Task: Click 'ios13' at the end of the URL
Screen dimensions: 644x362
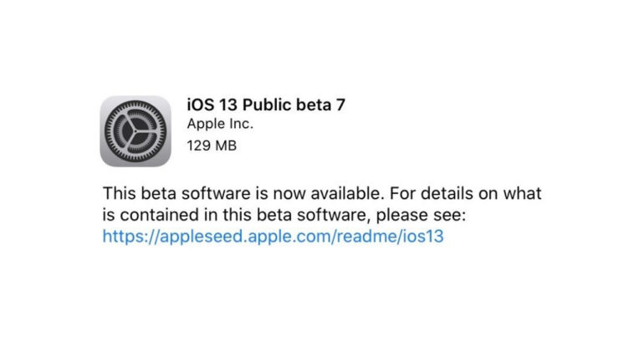Action: pyautogui.click(x=422, y=236)
